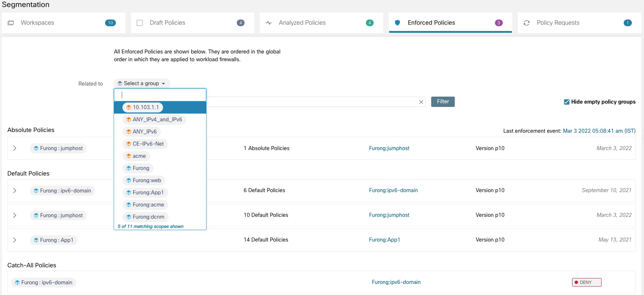Expand the Furong:jumphost Absolute Policies row
Viewport: 644px width, 295px height.
point(15,148)
